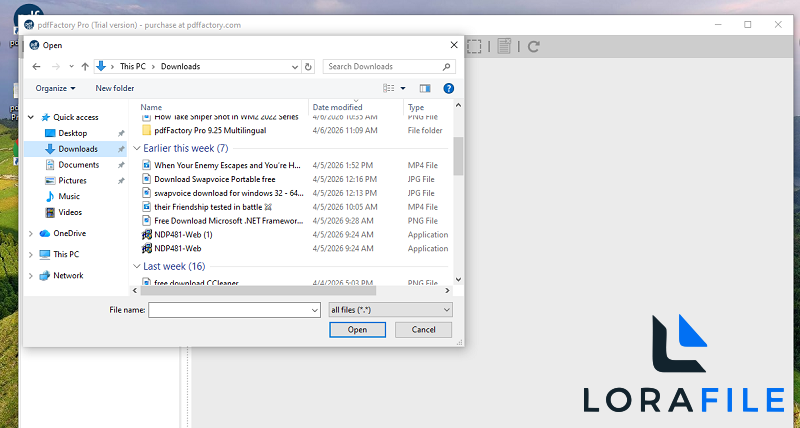This screenshot has width=800, height=428.
Task: Click the selection rectangle tool in pdfFactory toolbar
Action: (474, 46)
